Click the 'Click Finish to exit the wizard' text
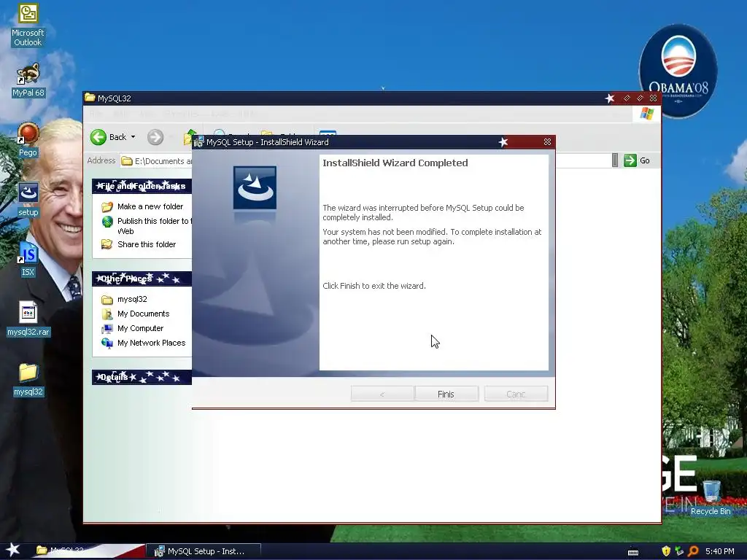The width and height of the screenshot is (747, 560). (374, 286)
